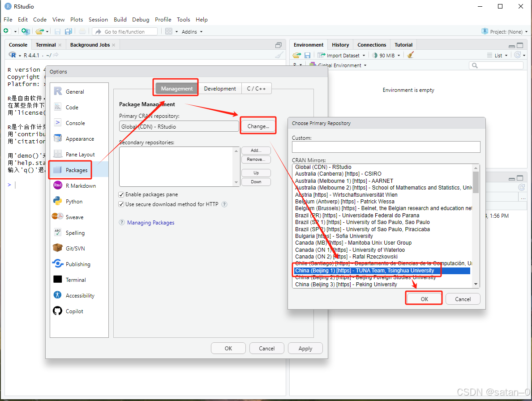Open Pane Layout options in the sidebar
The height and width of the screenshot is (401, 532).
coord(79,155)
